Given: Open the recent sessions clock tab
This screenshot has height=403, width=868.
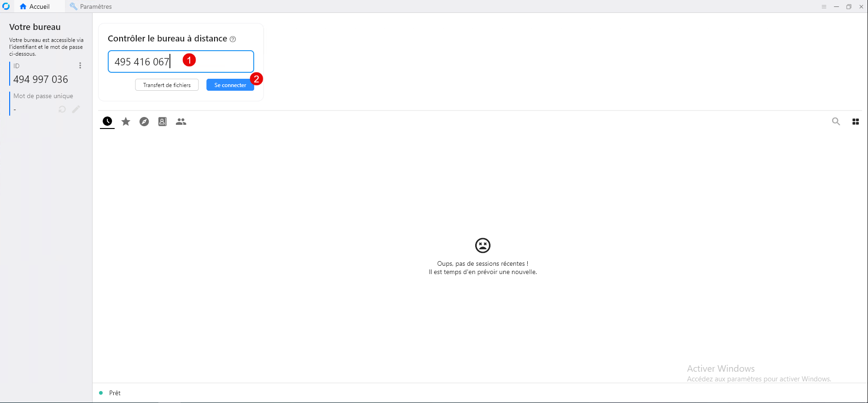Looking at the screenshot, I should click(x=107, y=122).
